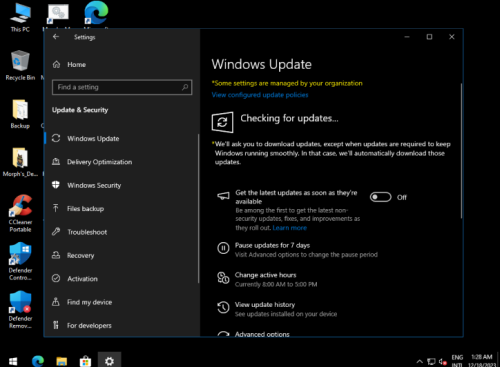The height and width of the screenshot is (367, 500).
Task: Open Files backup settings
Action: pos(85,209)
